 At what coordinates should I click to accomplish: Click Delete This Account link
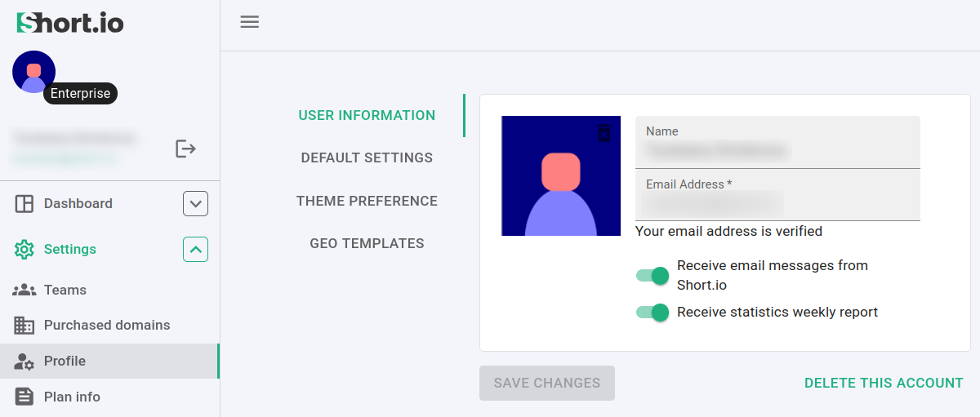884,384
